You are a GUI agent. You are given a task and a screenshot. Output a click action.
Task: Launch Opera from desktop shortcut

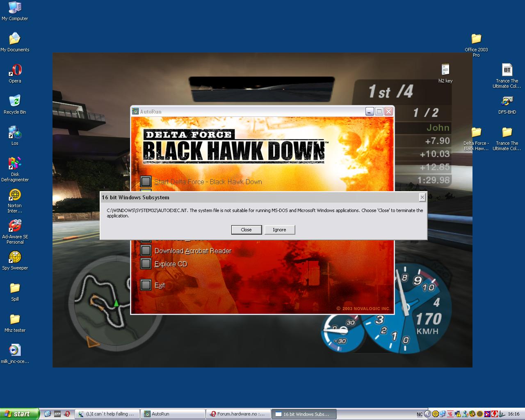15,73
